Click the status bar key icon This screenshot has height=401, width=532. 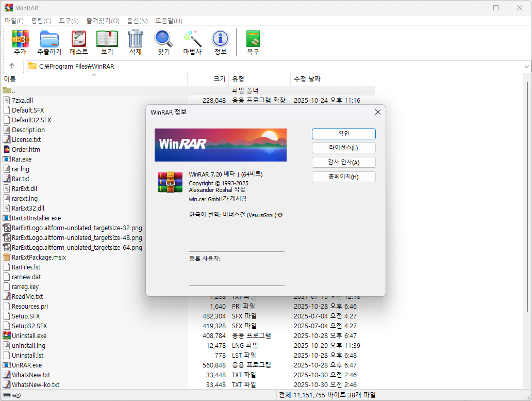pos(16,395)
